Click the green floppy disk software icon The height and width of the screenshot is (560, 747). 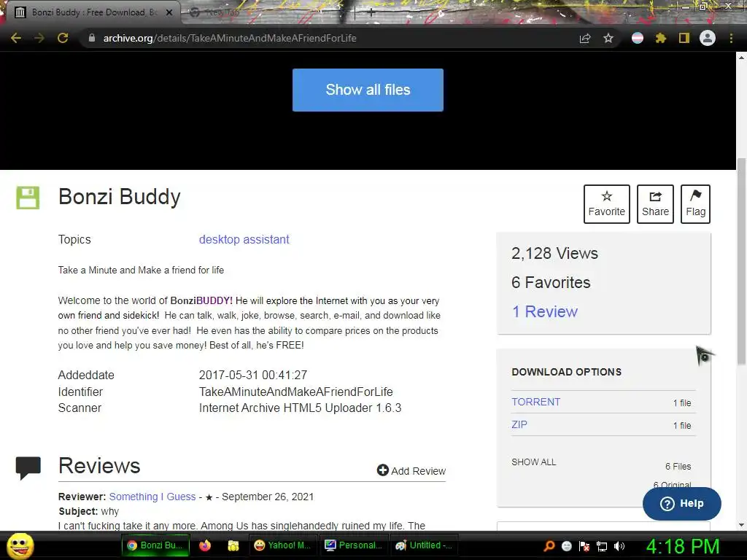coord(28,198)
